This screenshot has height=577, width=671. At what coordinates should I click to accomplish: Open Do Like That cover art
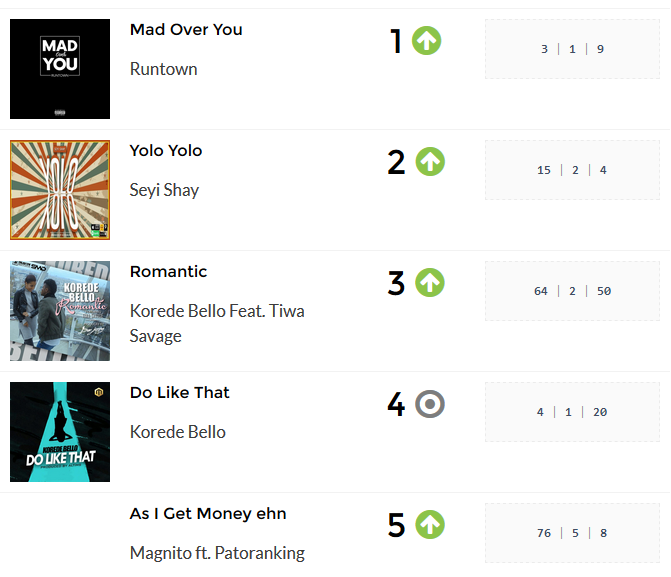point(60,432)
